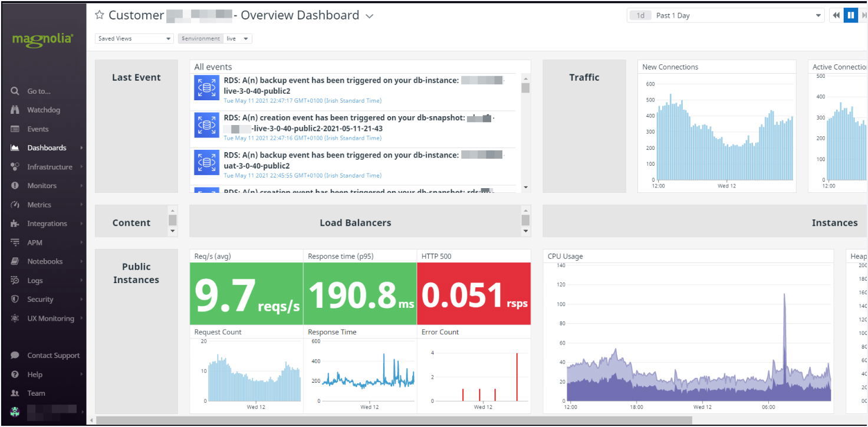Click the Integrations puzzle piece icon

15,224
